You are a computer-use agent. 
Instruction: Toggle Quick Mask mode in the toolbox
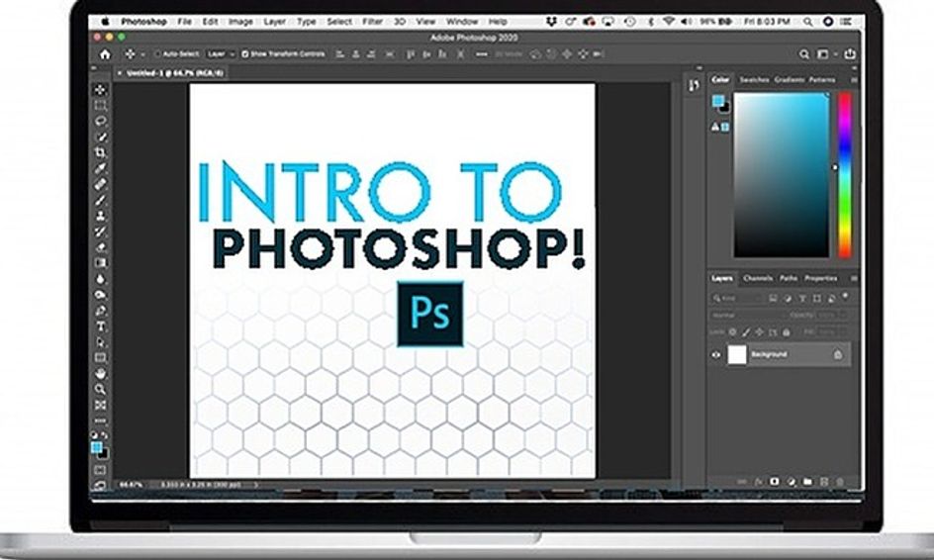coord(100,470)
